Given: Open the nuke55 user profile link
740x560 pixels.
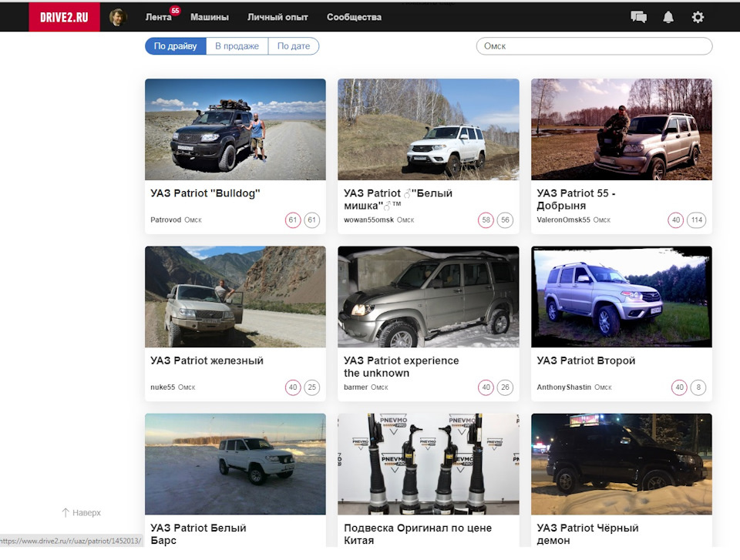Looking at the screenshot, I should pos(163,387).
